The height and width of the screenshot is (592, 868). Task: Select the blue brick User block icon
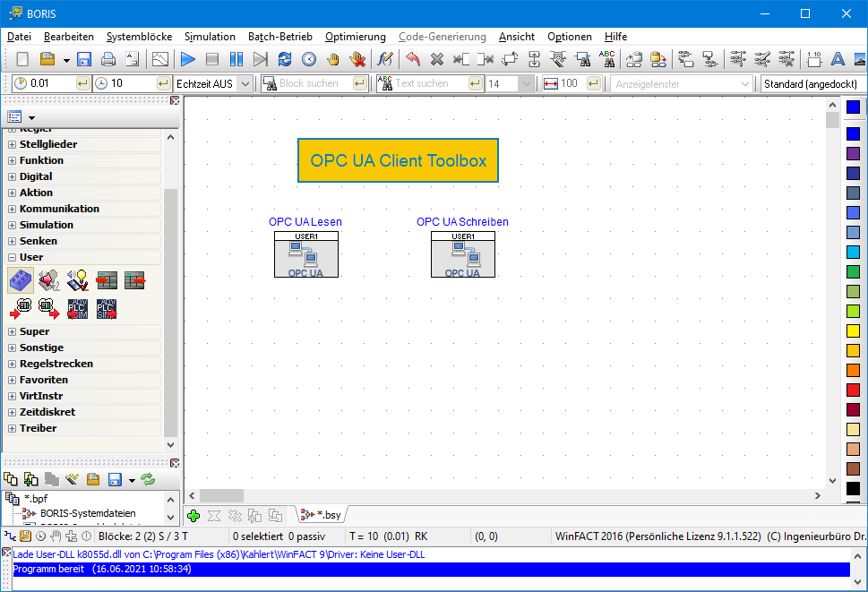tap(21, 280)
